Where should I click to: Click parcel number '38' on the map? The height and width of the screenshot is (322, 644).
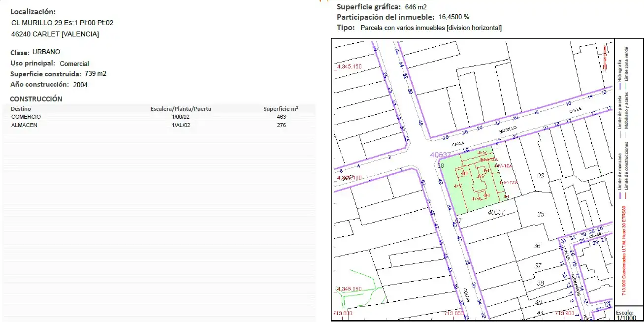tap(540, 284)
